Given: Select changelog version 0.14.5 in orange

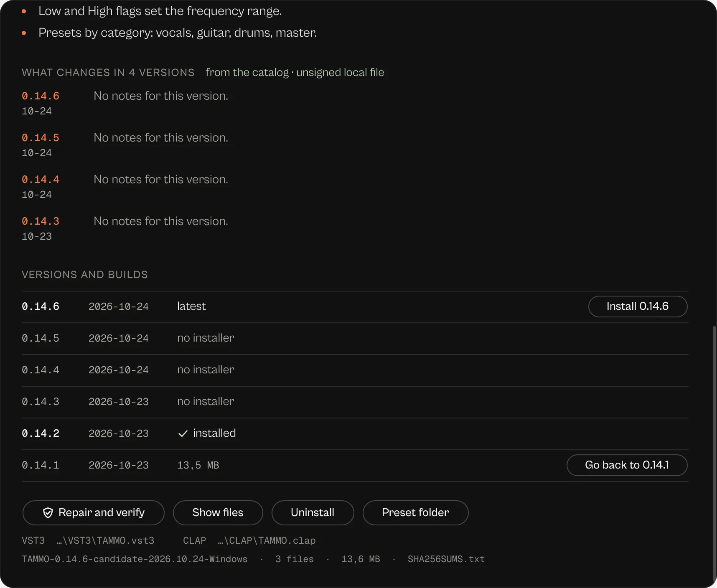Looking at the screenshot, I should click(41, 138).
